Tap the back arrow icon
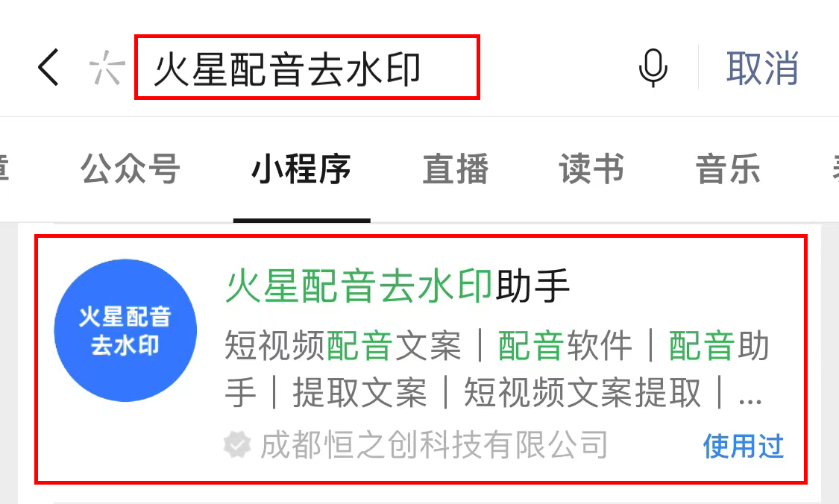Image resolution: width=839 pixels, height=504 pixels. (x=48, y=67)
